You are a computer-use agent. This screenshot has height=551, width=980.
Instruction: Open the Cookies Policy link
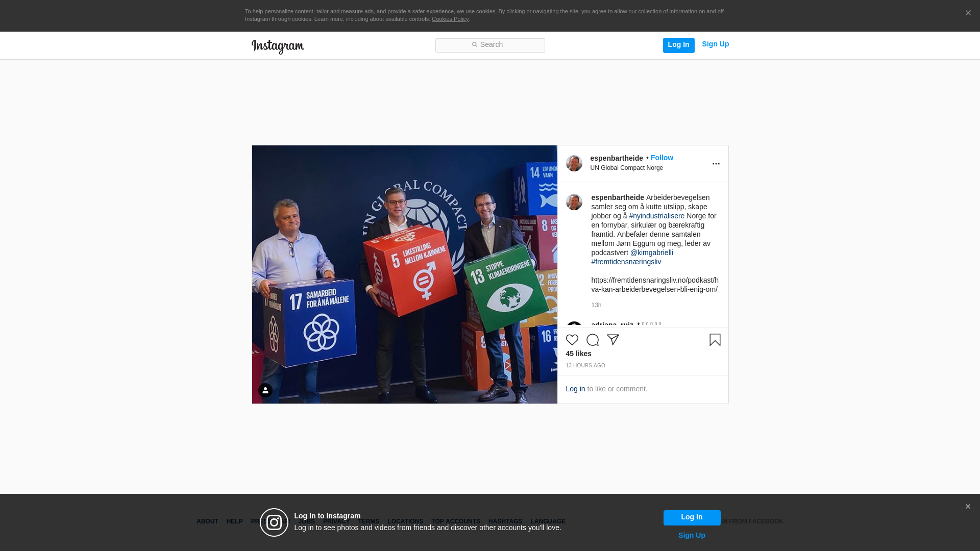(x=450, y=19)
